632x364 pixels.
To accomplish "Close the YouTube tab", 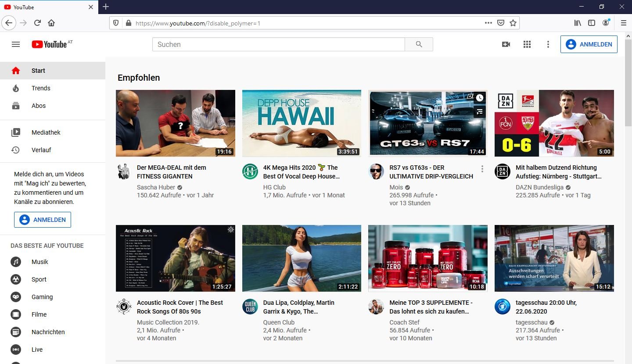I will tap(91, 7).
